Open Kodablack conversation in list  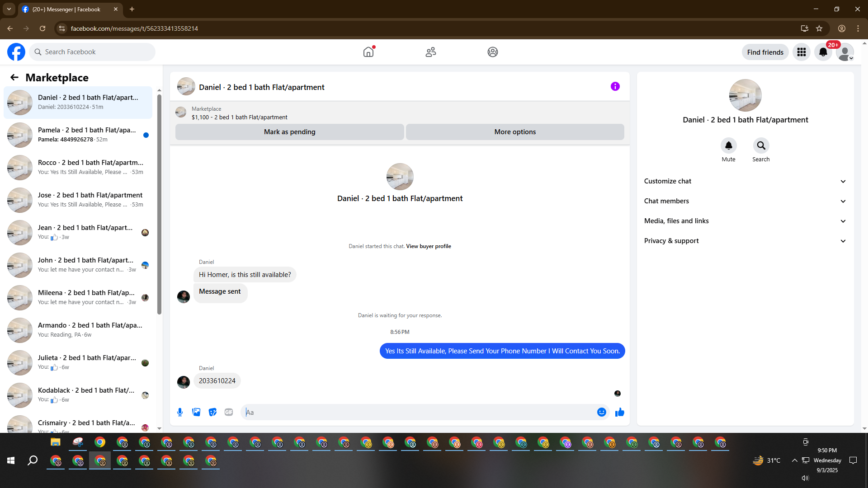click(78, 395)
